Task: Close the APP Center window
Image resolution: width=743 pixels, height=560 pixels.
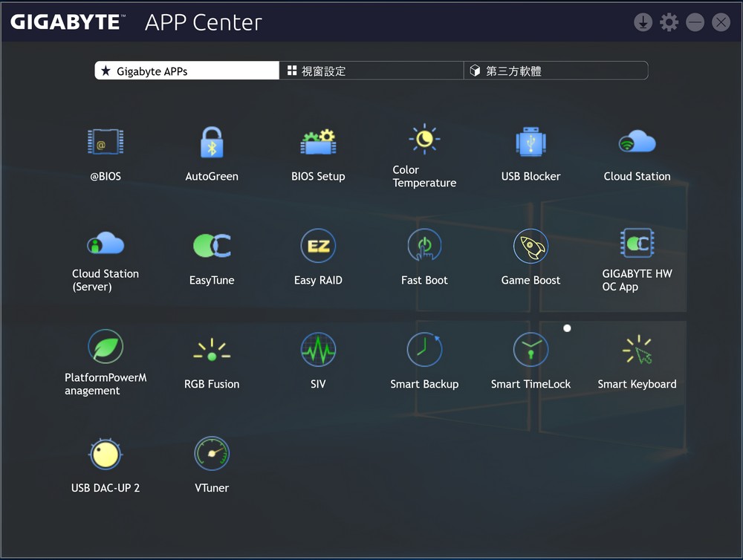Action: point(721,22)
